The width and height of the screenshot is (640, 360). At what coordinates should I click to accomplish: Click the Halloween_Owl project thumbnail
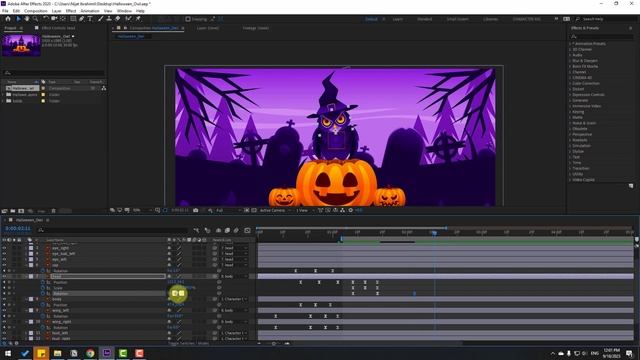tap(21, 45)
